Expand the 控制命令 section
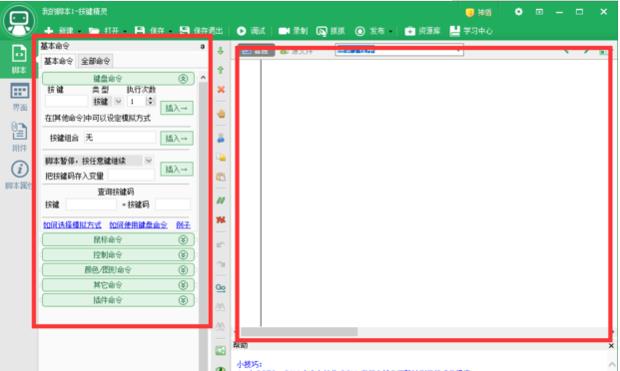The image size is (620, 371). [x=118, y=255]
